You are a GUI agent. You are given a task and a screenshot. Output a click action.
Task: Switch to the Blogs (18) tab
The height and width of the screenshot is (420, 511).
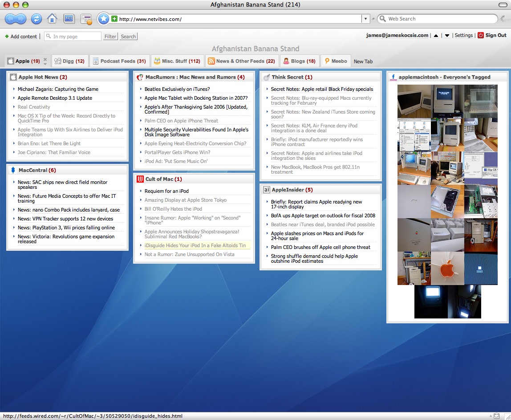point(300,61)
